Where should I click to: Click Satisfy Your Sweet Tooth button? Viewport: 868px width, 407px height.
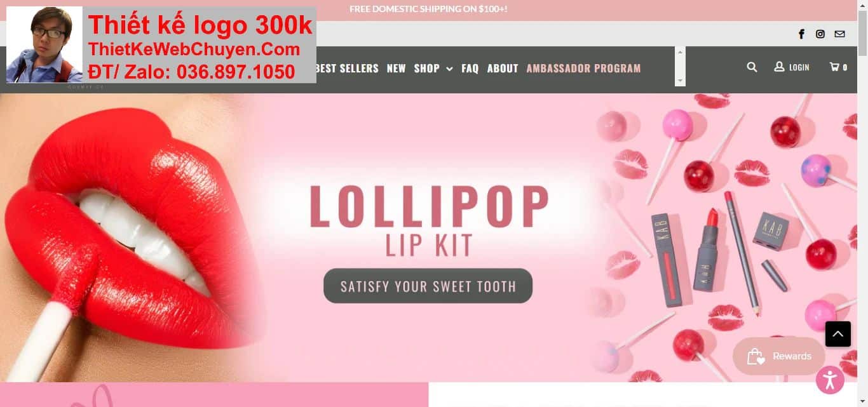pos(428,286)
